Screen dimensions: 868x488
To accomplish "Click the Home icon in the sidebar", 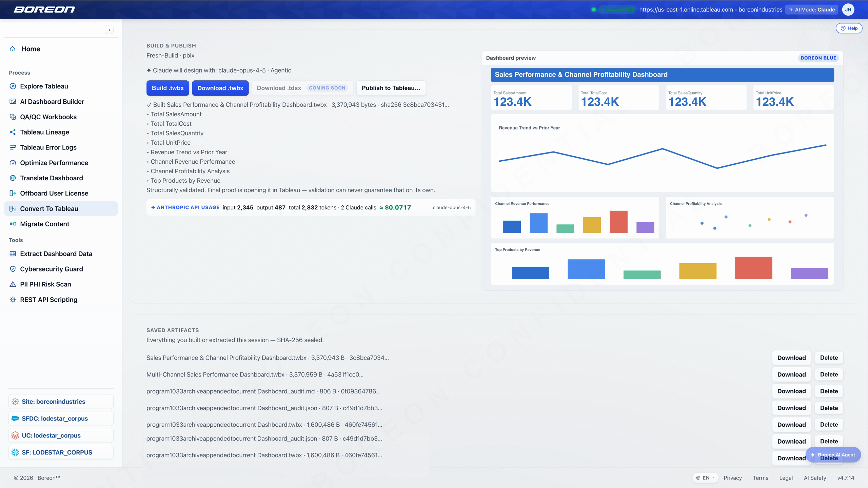I will pos(13,49).
